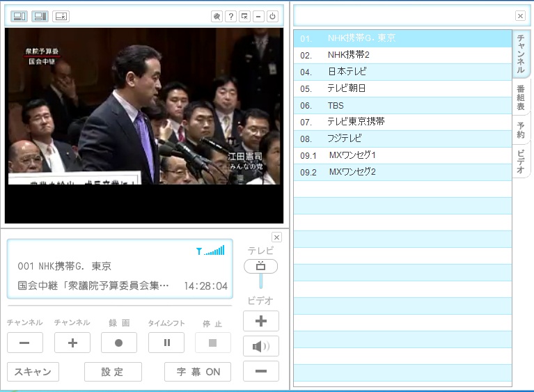The image size is (534, 392).
Task: Switch to the first window layout icon
Action: (19, 16)
